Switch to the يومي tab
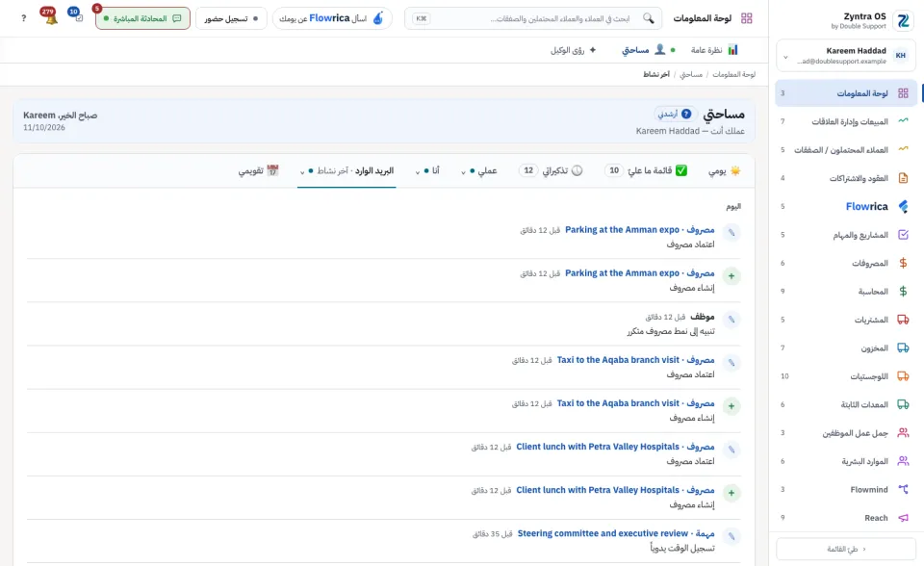924x566 pixels. [724, 170]
